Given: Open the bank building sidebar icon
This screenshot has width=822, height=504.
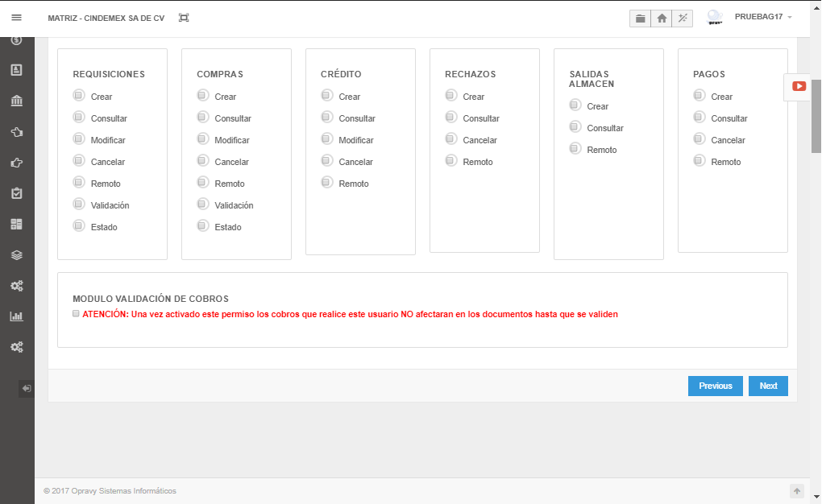Looking at the screenshot, I should pyautogui.click(x=16, y=101).
